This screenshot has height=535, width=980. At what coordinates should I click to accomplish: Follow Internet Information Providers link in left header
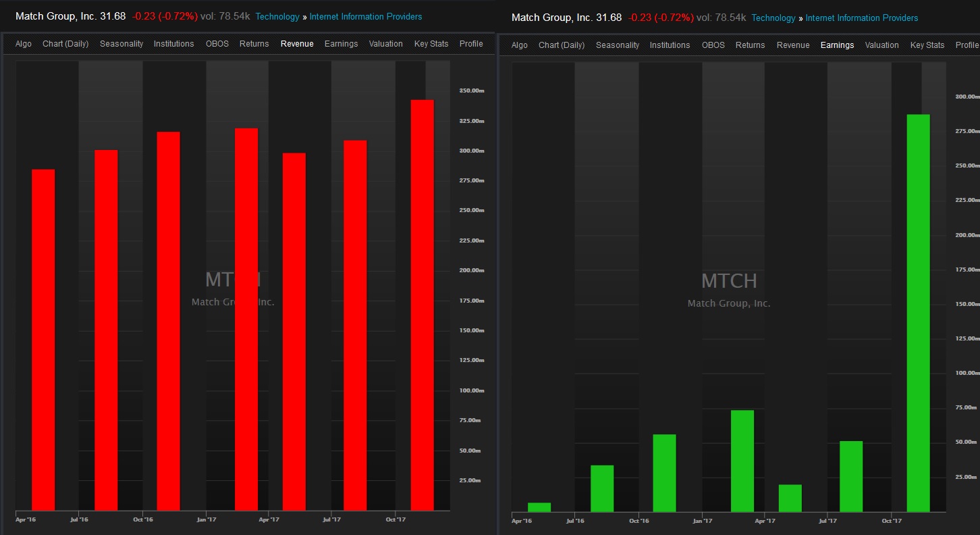point(366,16)
